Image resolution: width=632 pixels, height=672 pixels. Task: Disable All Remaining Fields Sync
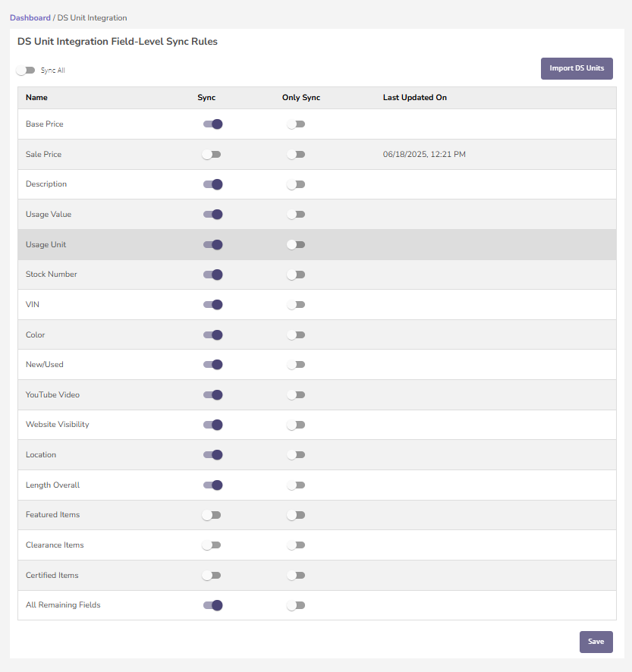[212, 605]
